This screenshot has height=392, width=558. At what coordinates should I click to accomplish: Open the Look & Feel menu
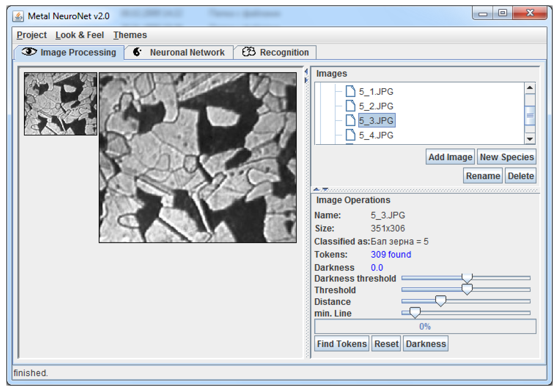80,35
